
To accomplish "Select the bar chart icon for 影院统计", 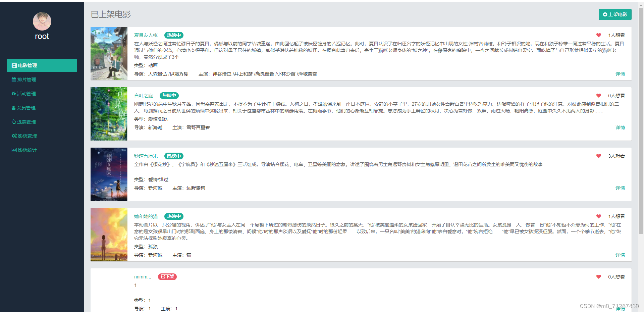I will [x=14, y=150].
